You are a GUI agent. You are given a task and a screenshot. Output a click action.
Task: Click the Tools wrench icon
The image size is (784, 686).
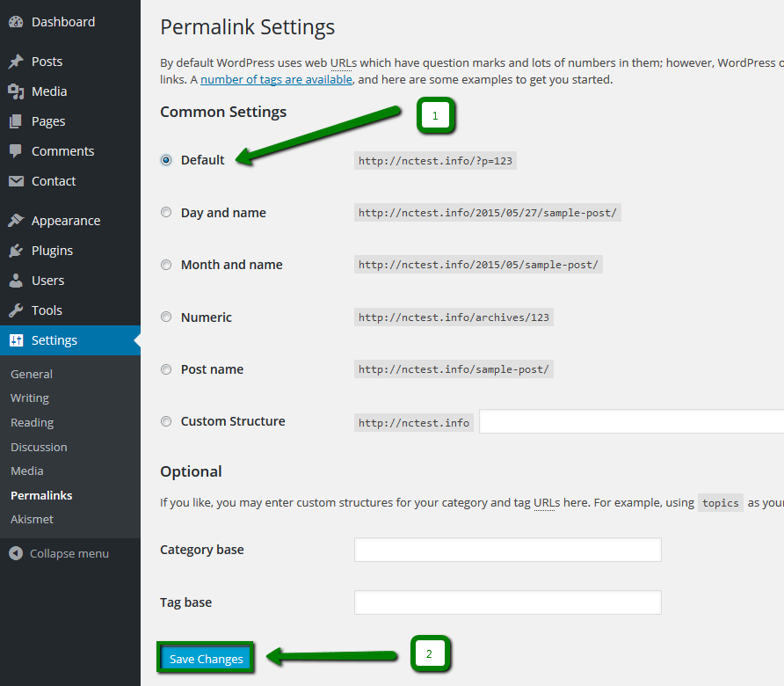click(x=16, y=310)
